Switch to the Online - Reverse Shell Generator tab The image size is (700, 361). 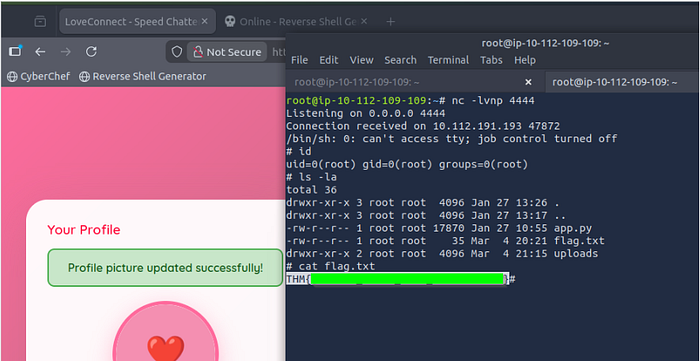click(296, 21)
